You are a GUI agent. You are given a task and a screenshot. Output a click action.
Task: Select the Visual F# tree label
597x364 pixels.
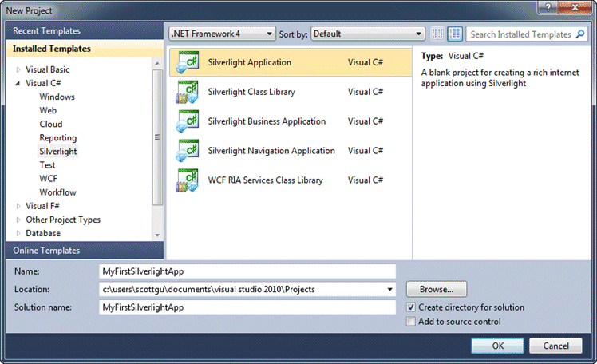tap(42, 206)
